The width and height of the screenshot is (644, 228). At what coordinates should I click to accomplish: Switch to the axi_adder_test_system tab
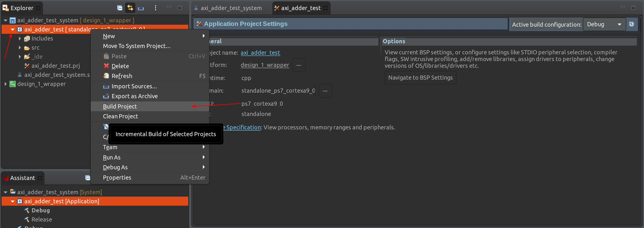(x=230, y=8)
